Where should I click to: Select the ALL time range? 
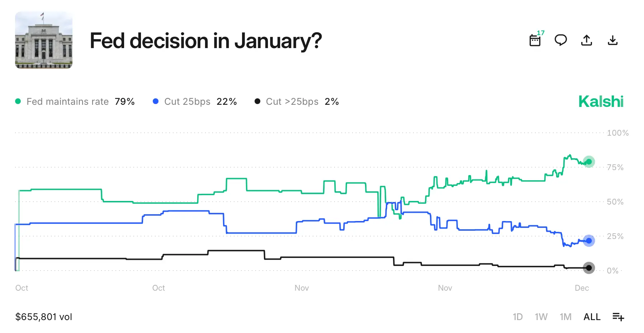click(592, 317)
